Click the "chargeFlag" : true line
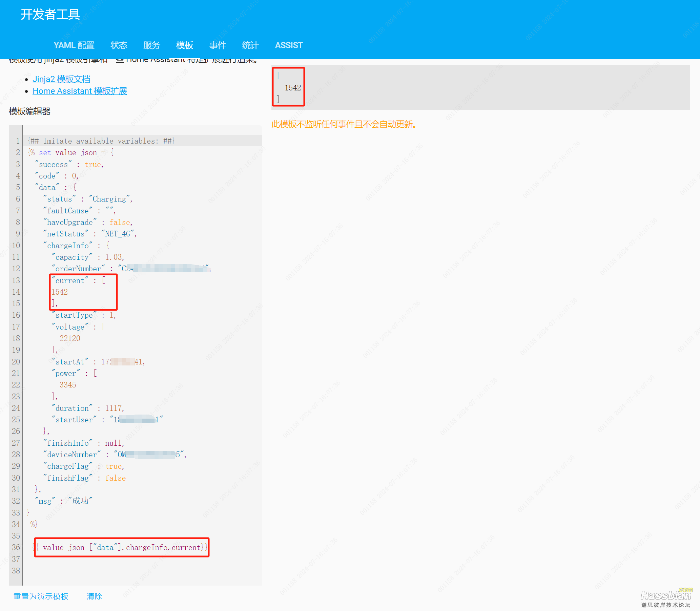 click(84, 466)
